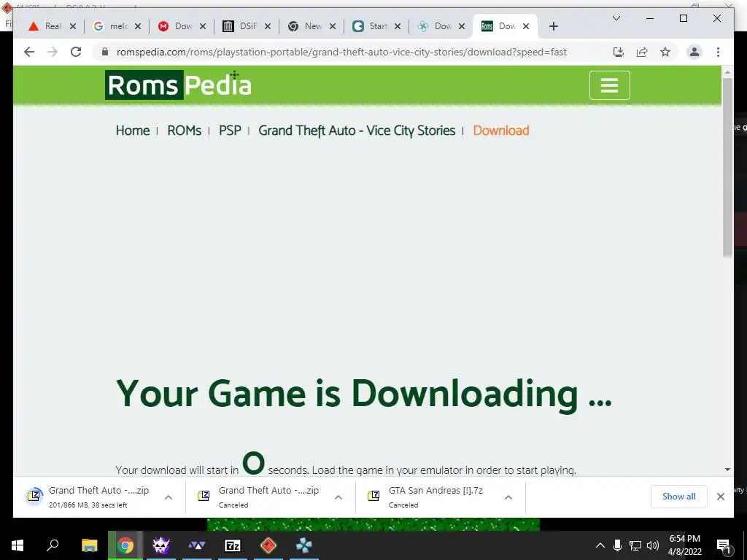Close the active RomsPedia tab
This screenshot has height=560, width=747.
(526, 26)
